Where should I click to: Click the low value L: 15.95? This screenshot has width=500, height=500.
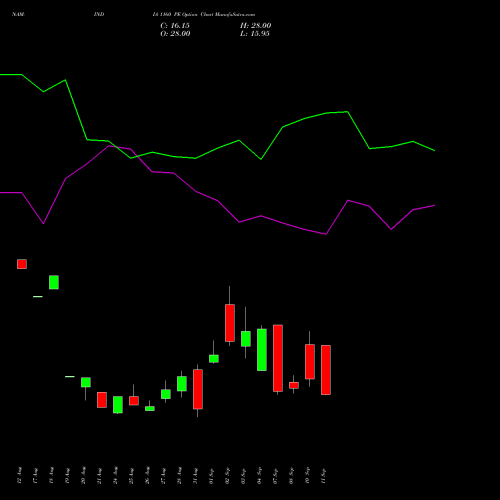pos(255,34)
